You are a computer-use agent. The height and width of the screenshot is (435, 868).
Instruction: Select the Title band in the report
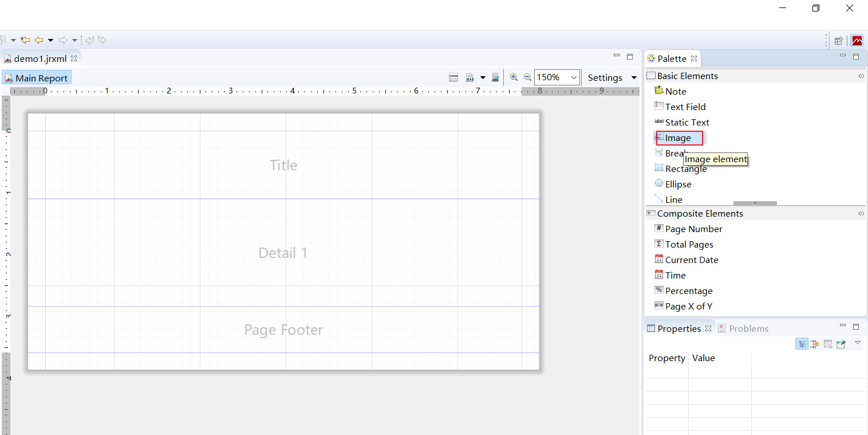tap(283, 165)
